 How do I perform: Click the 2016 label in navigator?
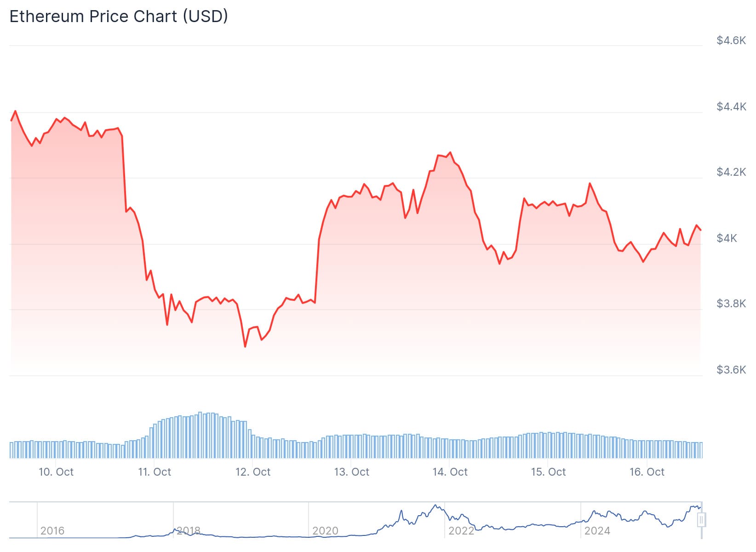tap(52, 531)
